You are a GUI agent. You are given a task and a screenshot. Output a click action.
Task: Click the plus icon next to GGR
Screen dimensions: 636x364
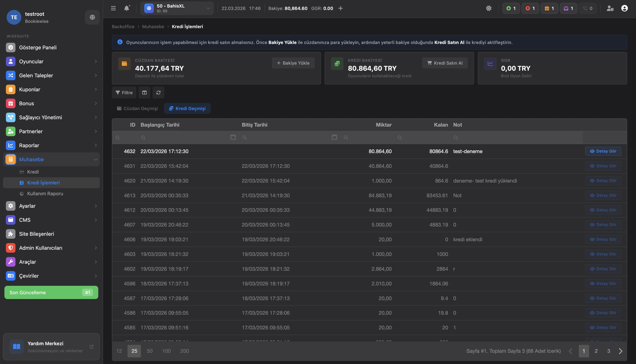tap(340, 8)
